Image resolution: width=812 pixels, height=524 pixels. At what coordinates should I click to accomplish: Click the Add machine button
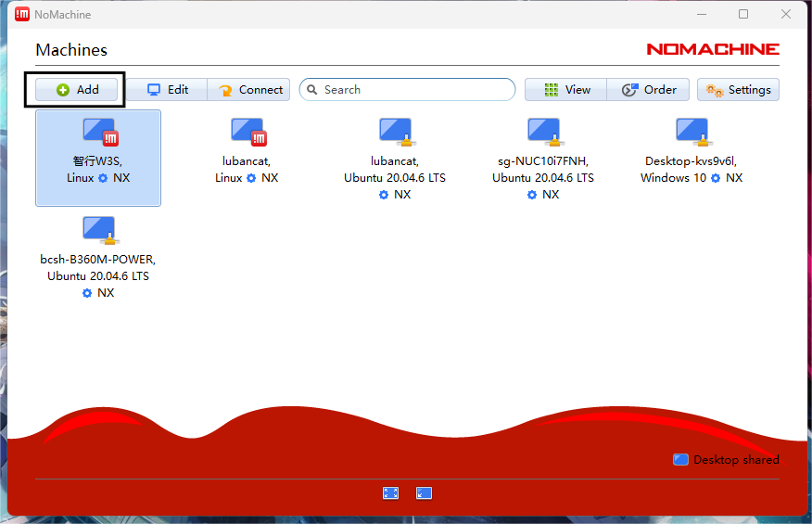[x=77, y=90]
